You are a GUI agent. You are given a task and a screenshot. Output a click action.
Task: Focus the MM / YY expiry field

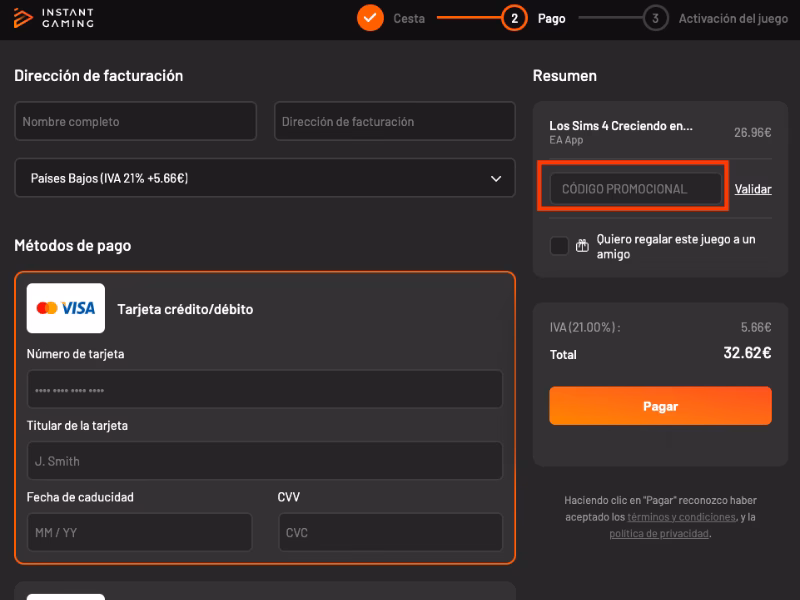click(x=139, y=532)
